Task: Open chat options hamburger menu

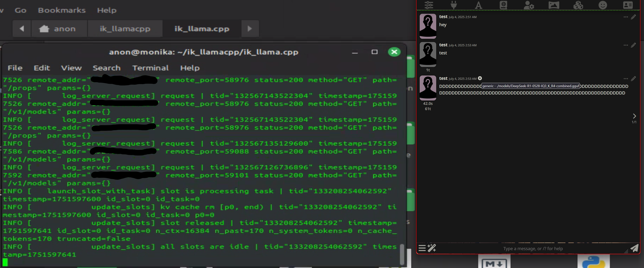Action: (x=422, y=248)
